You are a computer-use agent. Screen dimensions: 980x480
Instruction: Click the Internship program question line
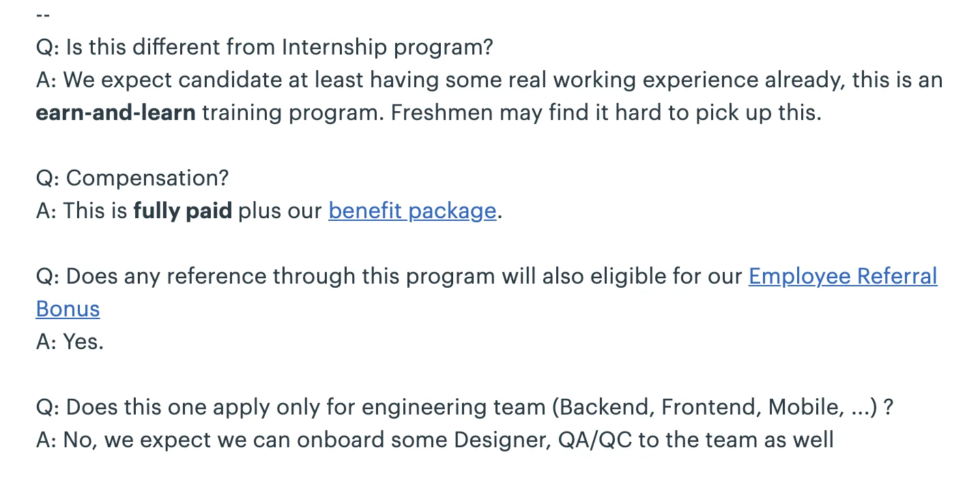pyautogui.click(x=264, y=47)
